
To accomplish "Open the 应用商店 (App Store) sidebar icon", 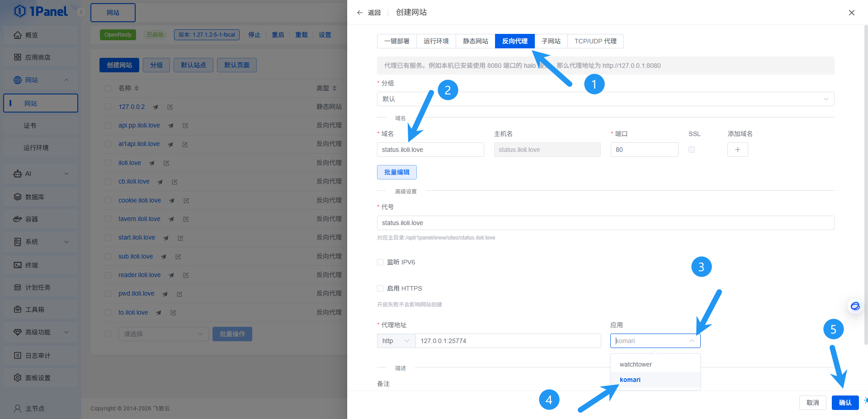I will (x=18, y=57).
